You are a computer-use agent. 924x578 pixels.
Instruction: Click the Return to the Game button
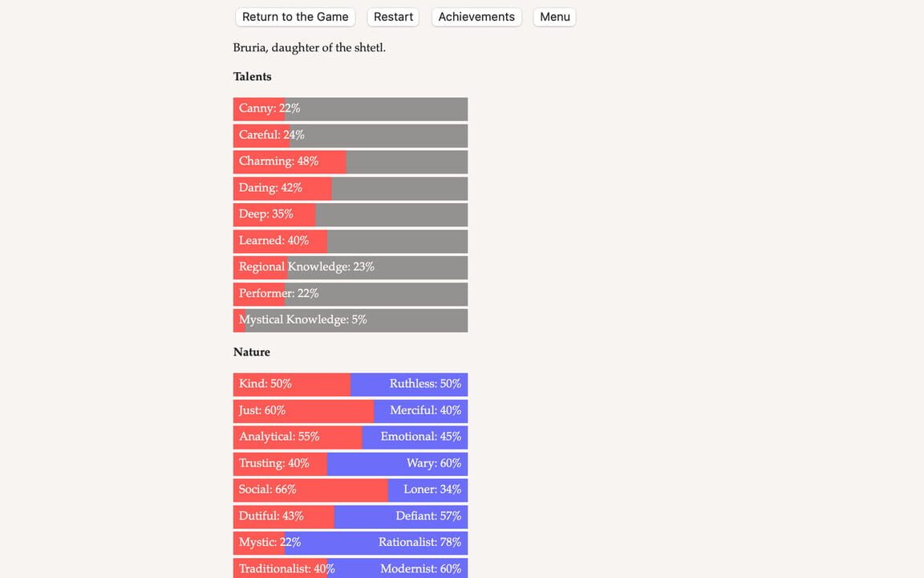[295, 17]
